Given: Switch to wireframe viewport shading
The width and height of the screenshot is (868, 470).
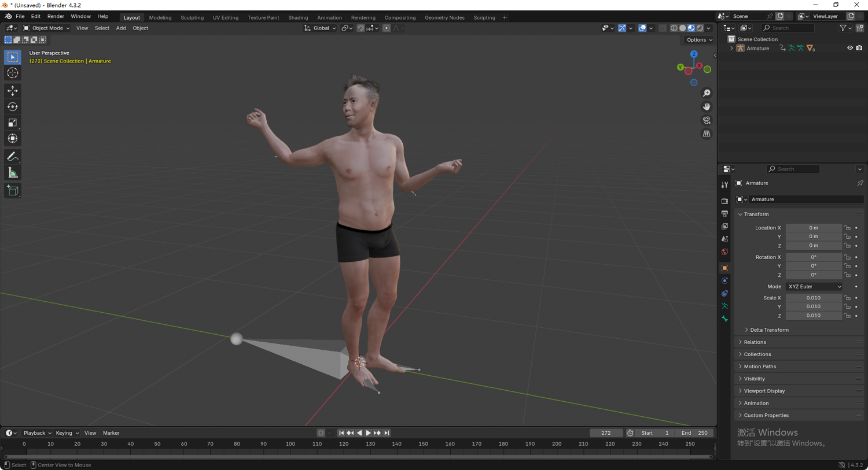Looking at the screenshot, I should (674, 28).
